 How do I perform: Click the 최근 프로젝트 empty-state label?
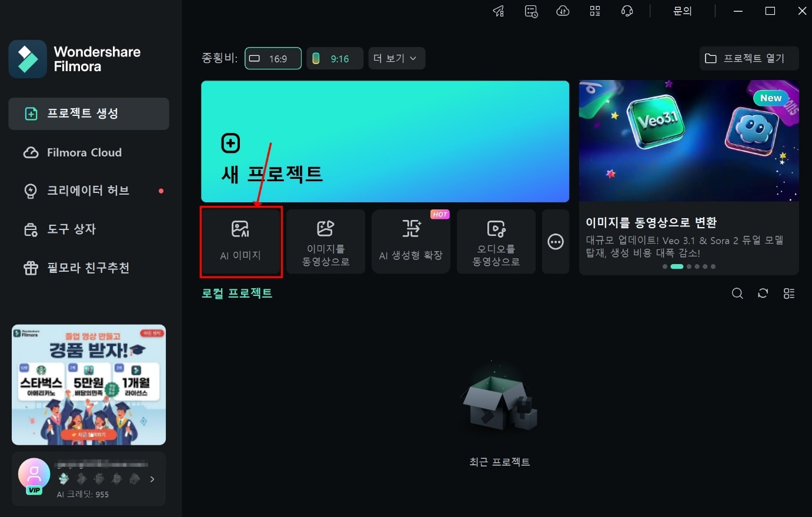(500, 462)
